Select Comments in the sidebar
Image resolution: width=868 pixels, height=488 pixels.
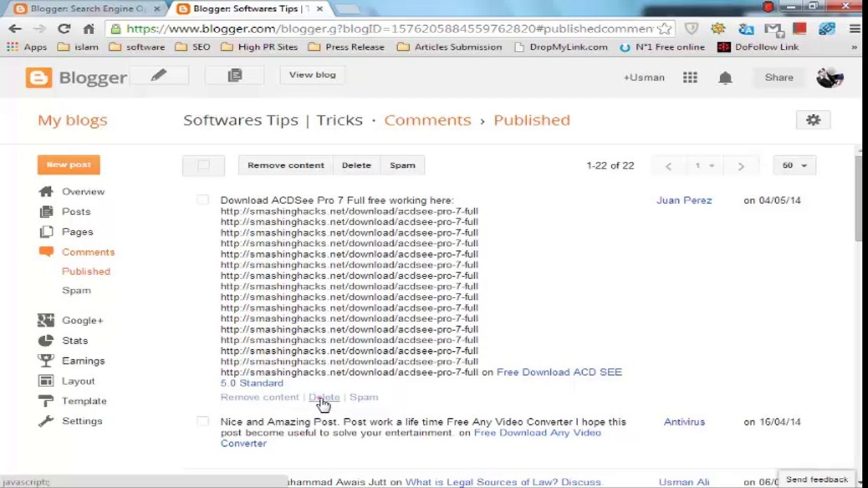88,252
